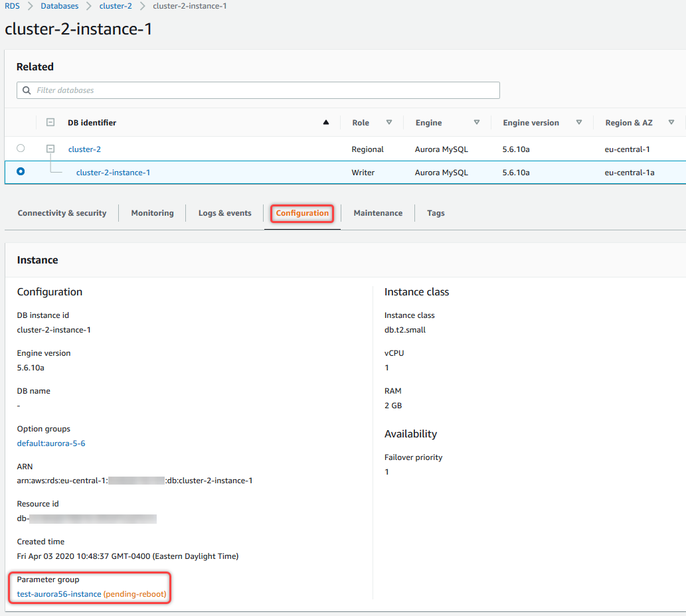
Task: Click the Engine column sort arrow
Action: pos(476,123)
